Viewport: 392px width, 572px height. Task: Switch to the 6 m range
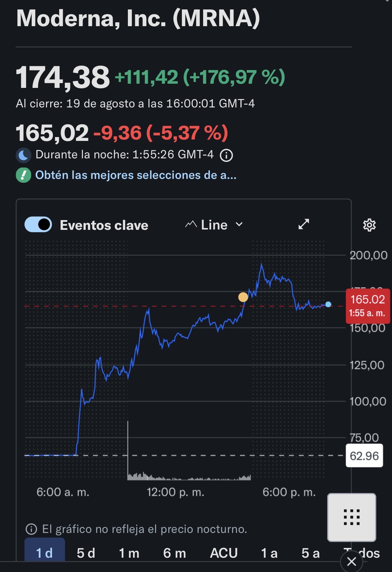[x=175, y=553]
